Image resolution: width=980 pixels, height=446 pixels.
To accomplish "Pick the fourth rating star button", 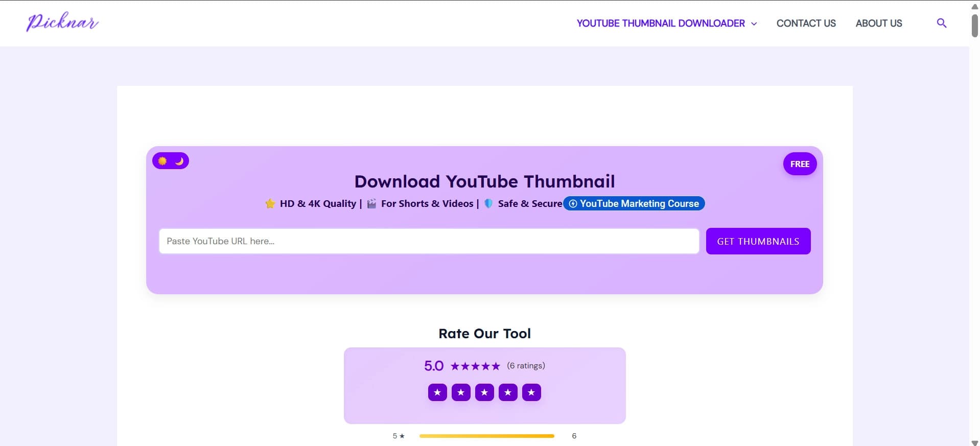I will [508, 392].
